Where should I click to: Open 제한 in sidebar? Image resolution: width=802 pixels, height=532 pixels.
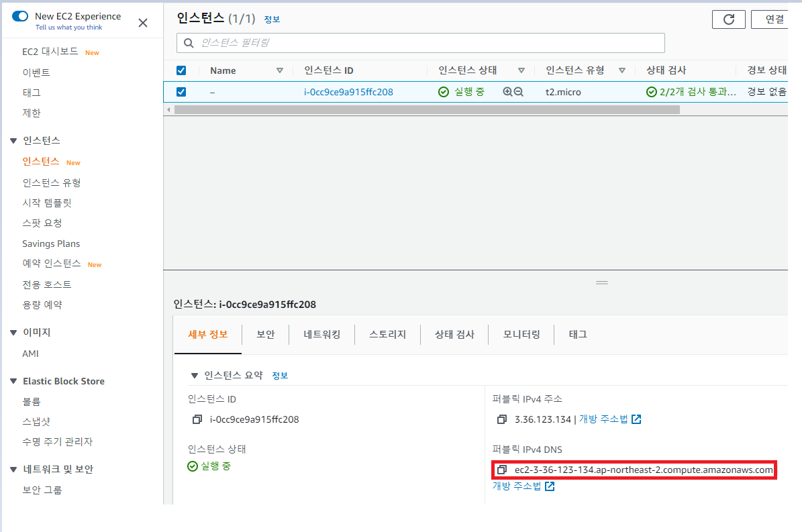[31, 113]
